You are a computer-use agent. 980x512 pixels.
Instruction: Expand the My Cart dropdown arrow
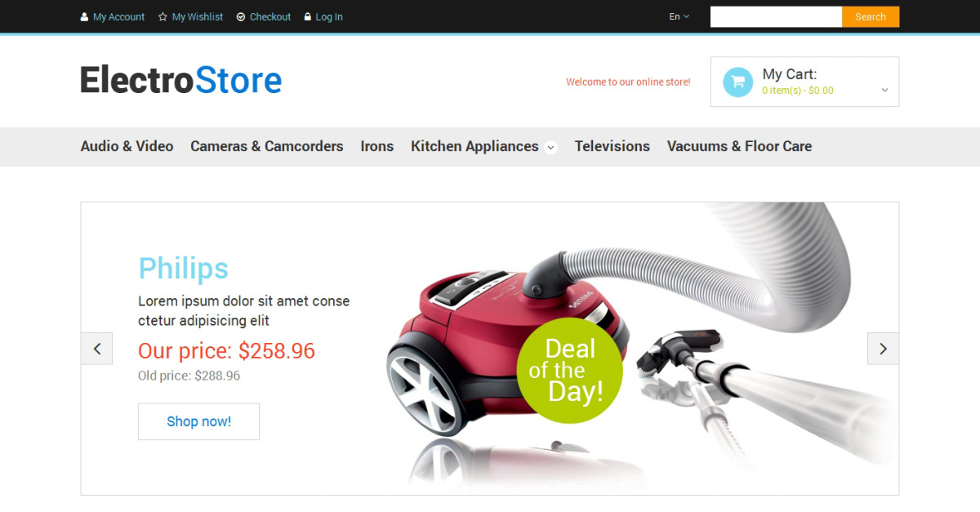click(x=884, y=91)
